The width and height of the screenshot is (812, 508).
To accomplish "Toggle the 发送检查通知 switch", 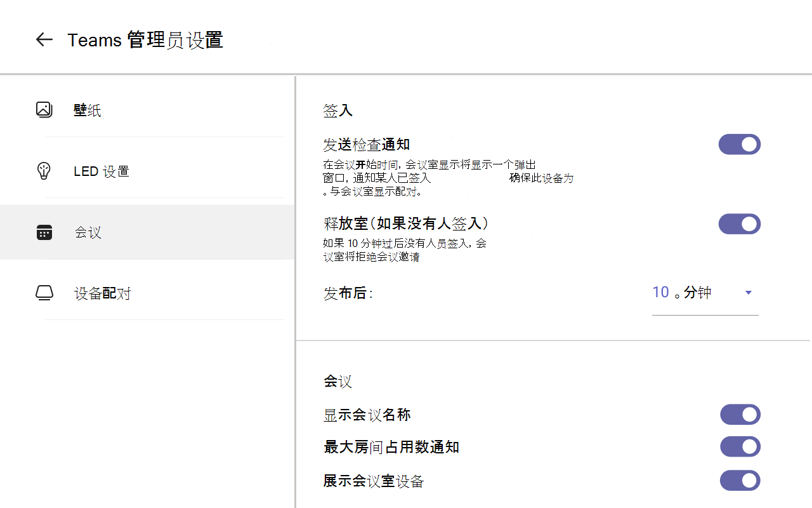I will (x=740, y=144).
